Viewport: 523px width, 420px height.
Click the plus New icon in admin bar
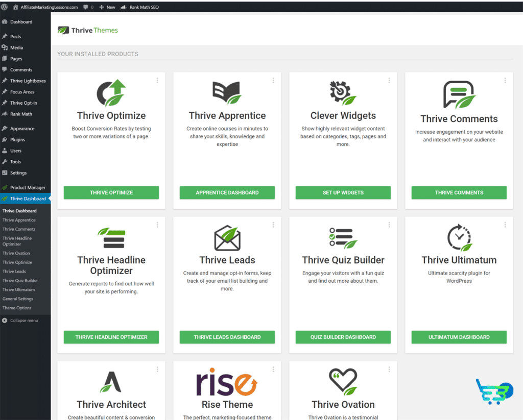click(x=102, y=7)
